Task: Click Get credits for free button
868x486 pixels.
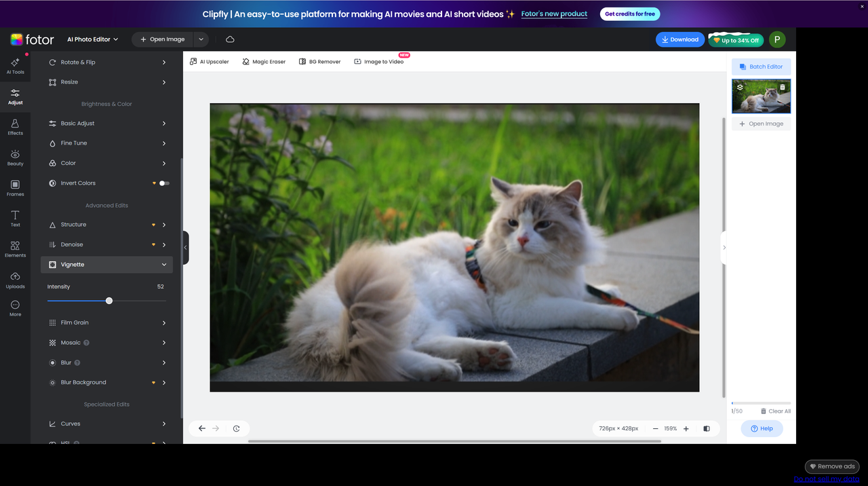Action: pos(630,14)
